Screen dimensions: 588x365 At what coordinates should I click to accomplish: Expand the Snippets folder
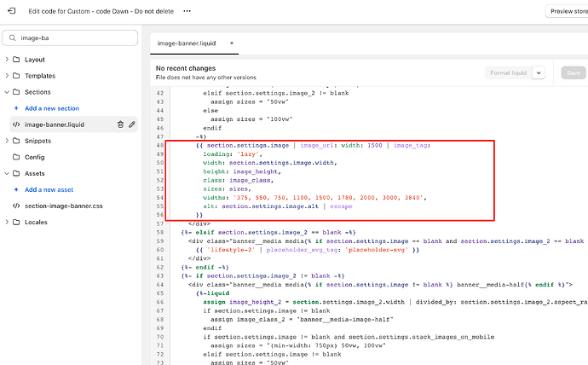point(8,141)
